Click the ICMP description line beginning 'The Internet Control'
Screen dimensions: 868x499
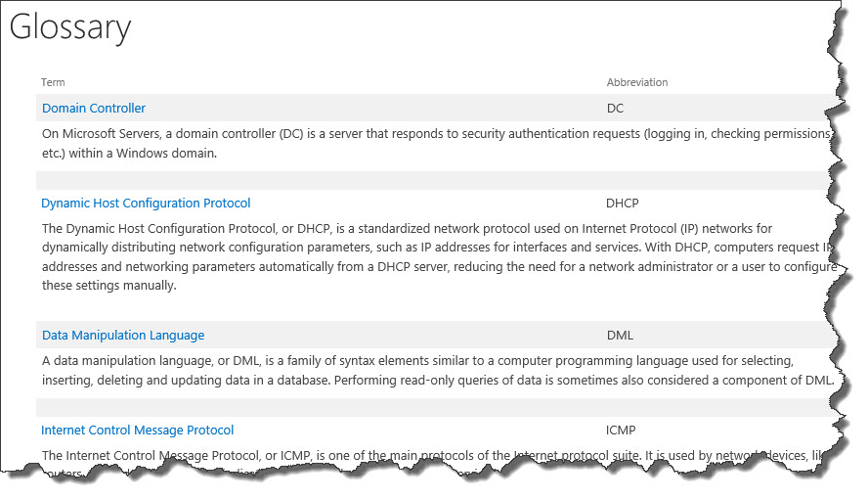432,456
